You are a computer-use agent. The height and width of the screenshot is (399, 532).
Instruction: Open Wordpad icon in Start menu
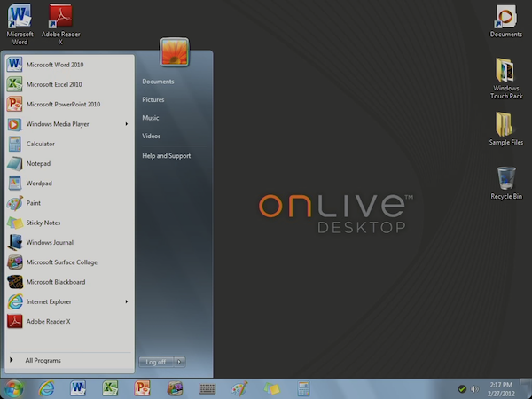(x=14, y=183)
